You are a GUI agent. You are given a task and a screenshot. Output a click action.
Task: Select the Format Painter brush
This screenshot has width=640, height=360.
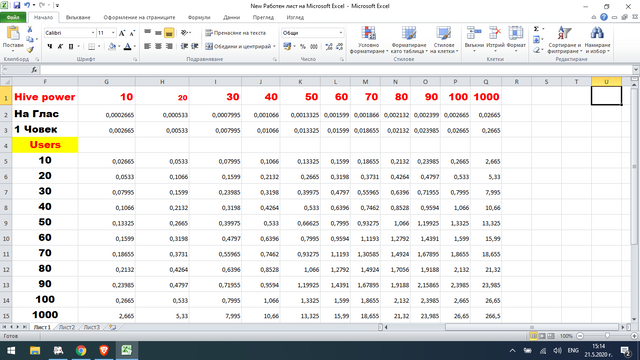pyautogui.click(x=30, y=49)
